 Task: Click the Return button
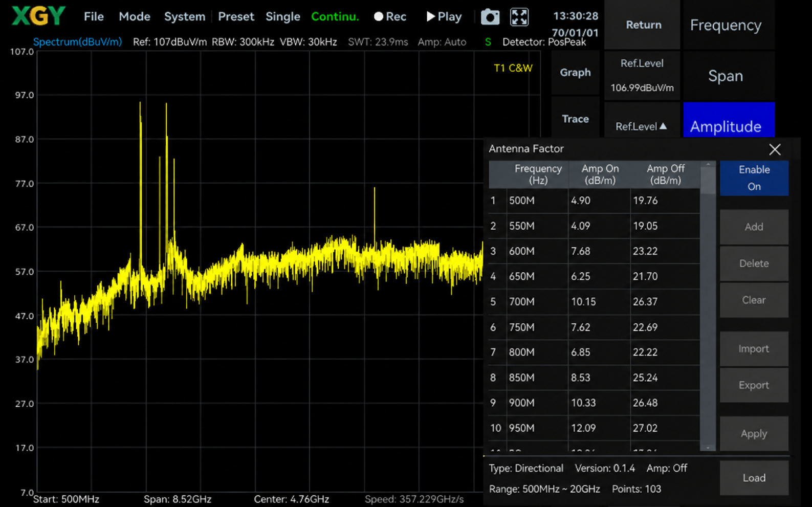(x=643, y=25)
